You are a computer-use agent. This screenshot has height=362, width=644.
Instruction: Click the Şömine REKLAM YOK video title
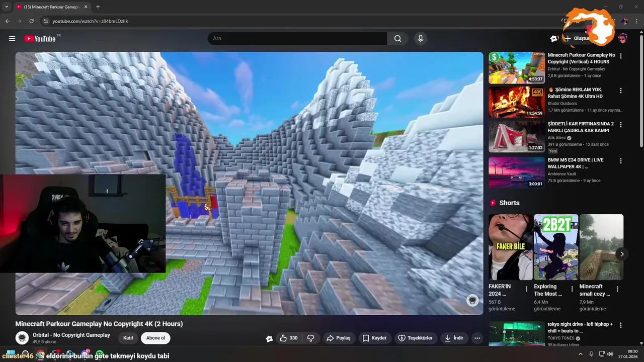point(575,93)
